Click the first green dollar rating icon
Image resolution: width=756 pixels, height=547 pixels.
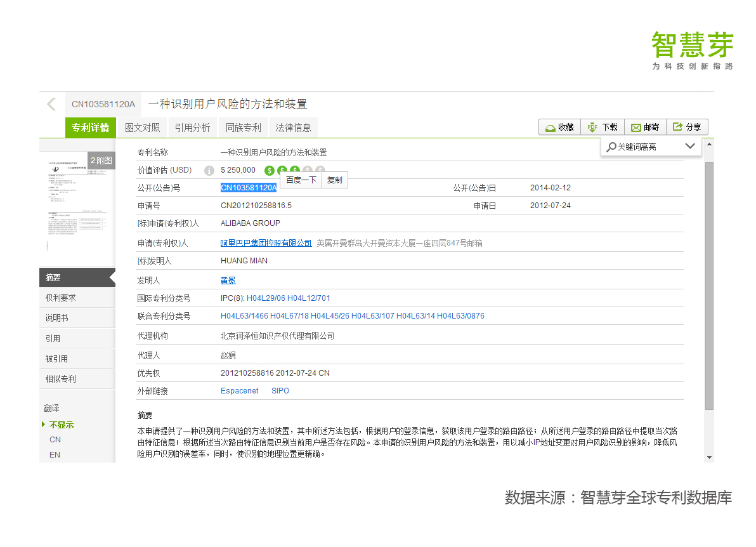click(x=270, y=171)
